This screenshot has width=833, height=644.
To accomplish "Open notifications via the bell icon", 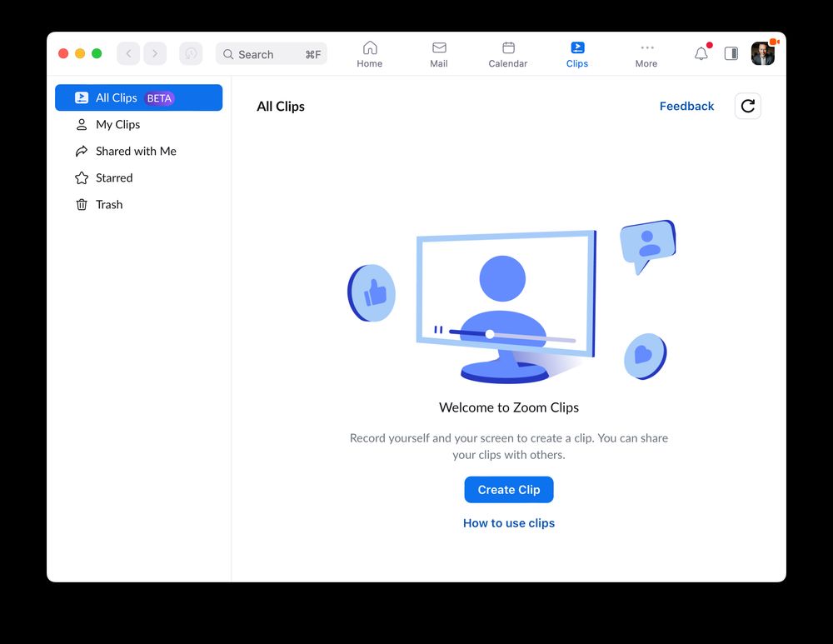I will pyautogui.click(x=701, y=53).
